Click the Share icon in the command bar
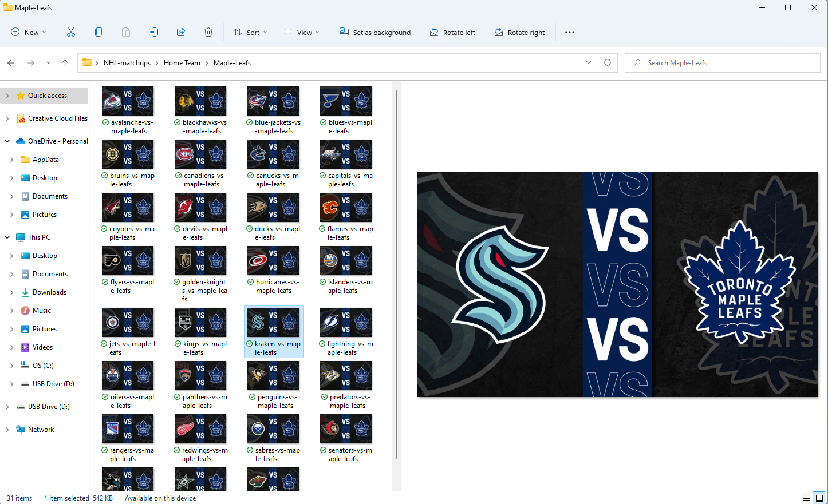Screen dimensions: 828x504 tap(180, 32)
